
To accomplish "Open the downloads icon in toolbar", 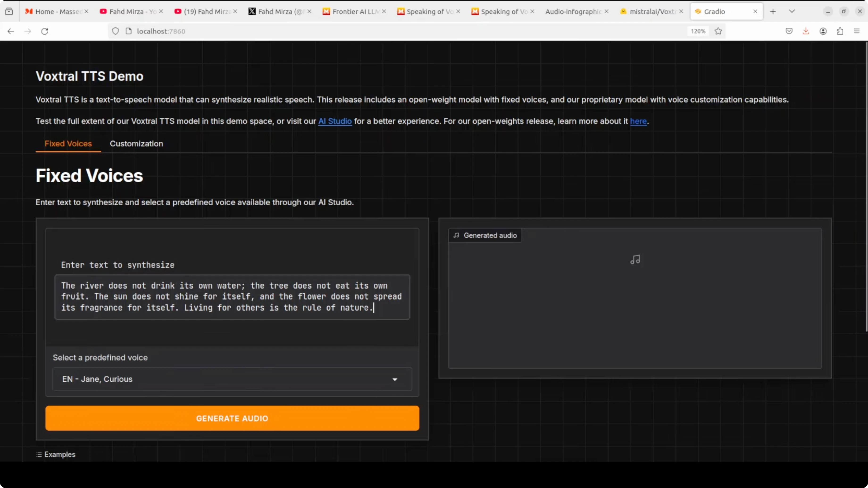I will click(x=806, y=31).
